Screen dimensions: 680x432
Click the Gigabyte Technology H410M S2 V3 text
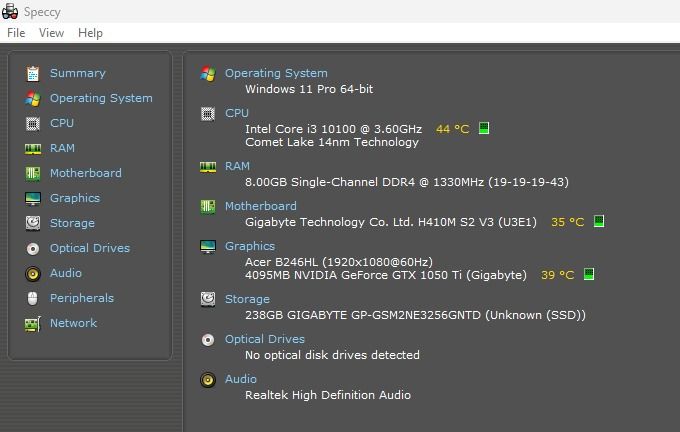(x=391, y=222)
